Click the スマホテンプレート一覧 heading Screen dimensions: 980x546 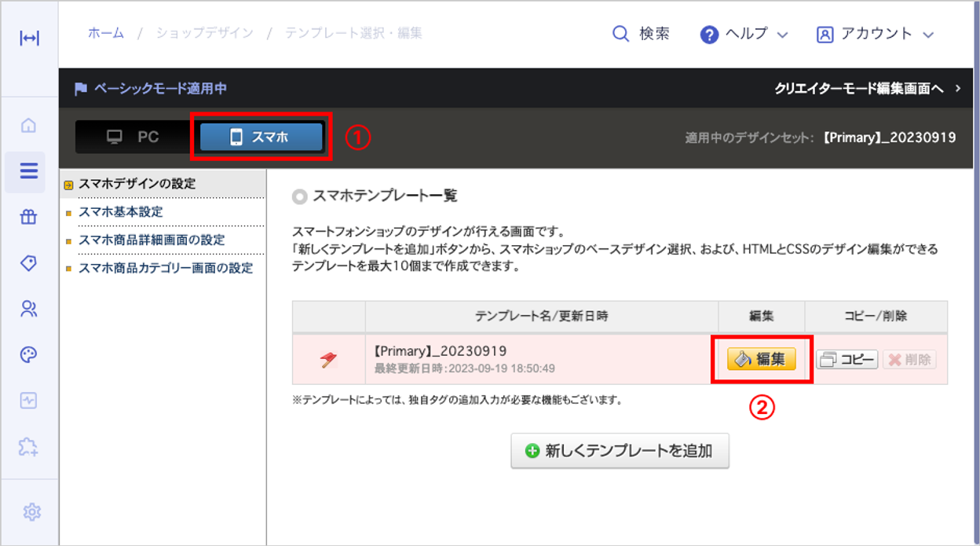coord(385,196)
